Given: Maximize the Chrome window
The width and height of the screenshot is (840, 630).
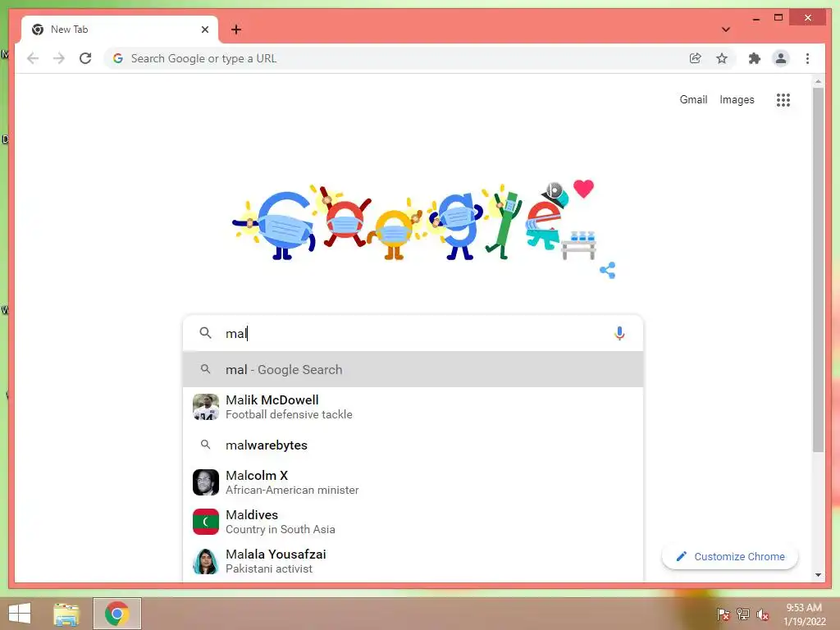Looking at the screenshot, I should [778, 18].
